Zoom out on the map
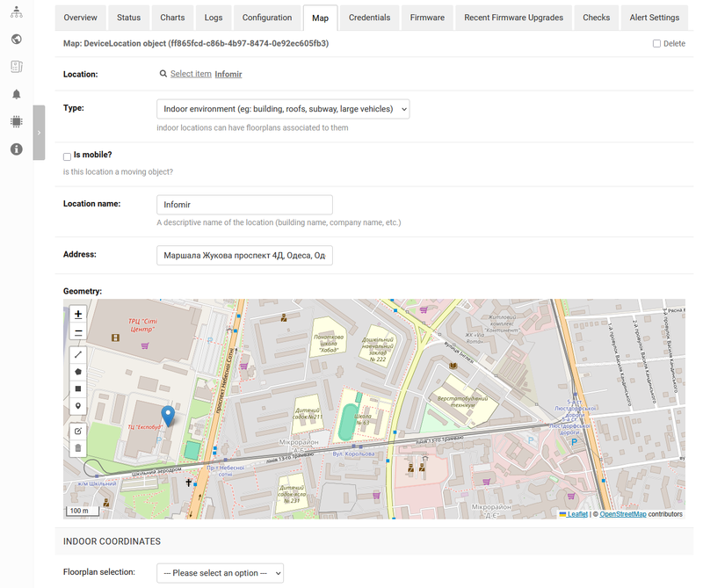Viewport: 703px width, 588px height. (x=78, y=332)
